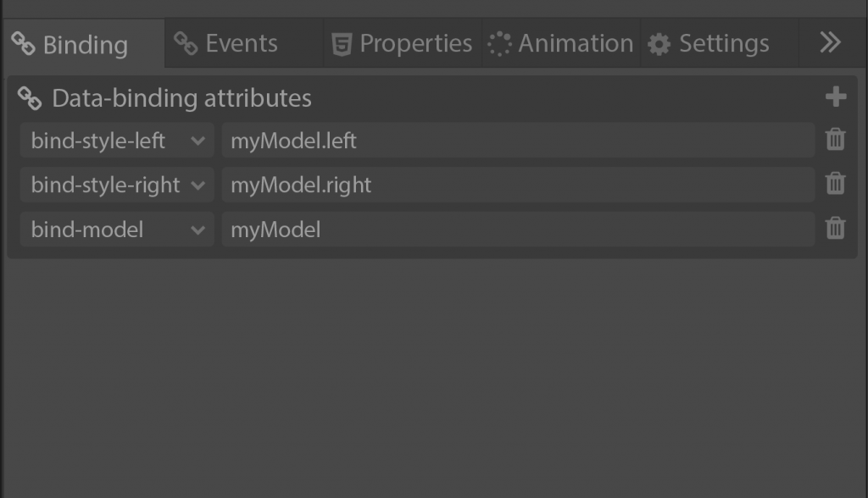868x498 pixels.
Task: Click the myModel value field
Action: (x=517, y=229)
